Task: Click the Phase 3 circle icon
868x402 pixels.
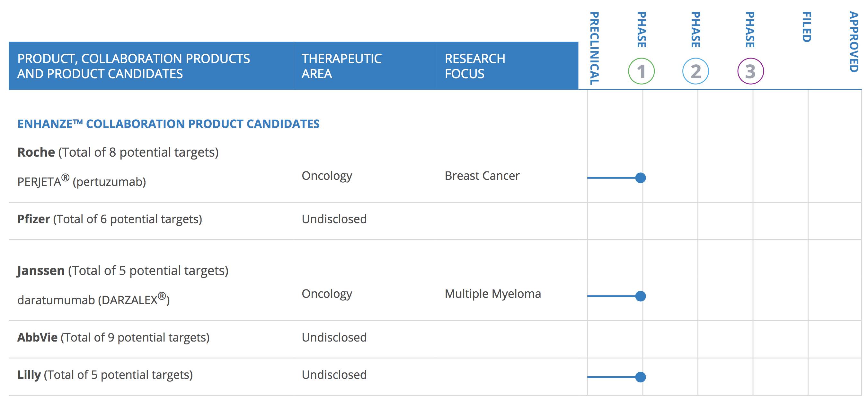Action: pyautogui.click(x=750, y=71)
